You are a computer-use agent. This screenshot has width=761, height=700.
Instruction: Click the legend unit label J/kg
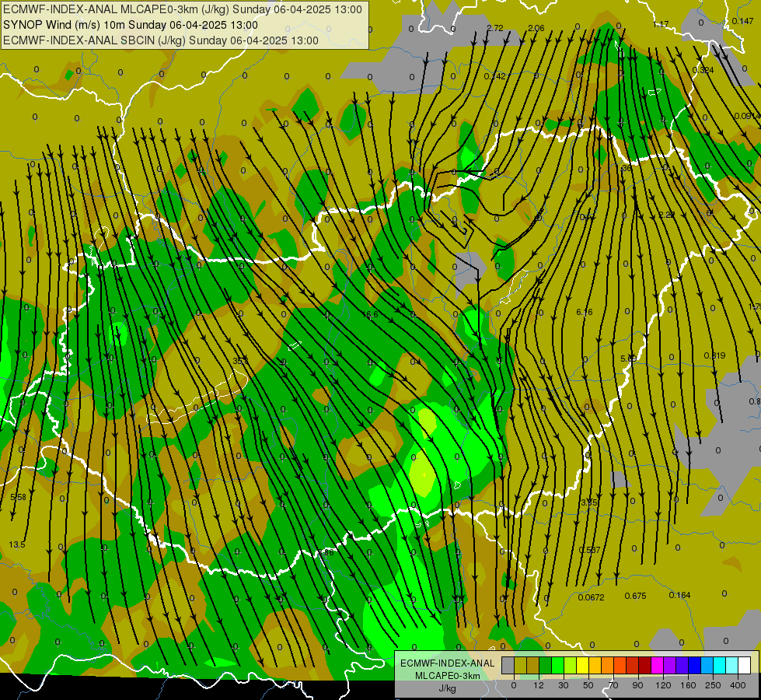pos(448,688)
